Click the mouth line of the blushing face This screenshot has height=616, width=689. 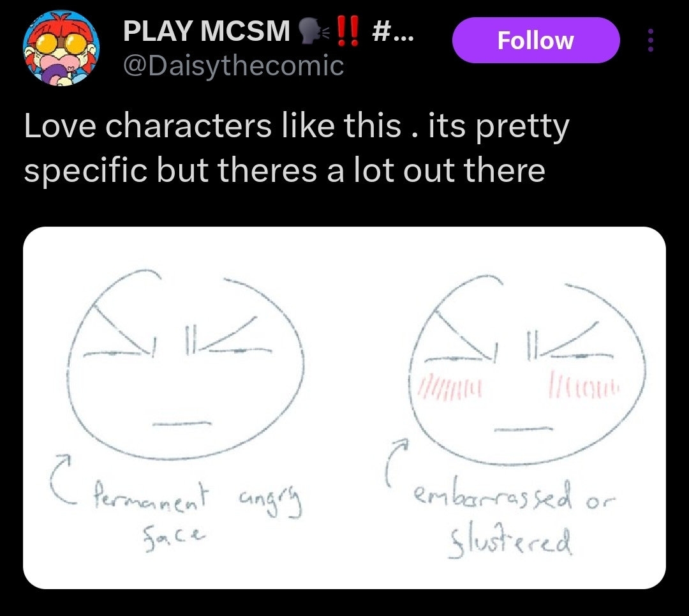[523, 429]
